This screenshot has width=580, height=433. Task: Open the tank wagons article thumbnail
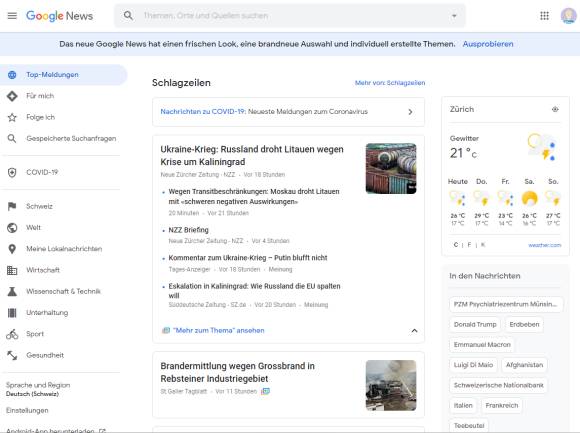(391, 169)
